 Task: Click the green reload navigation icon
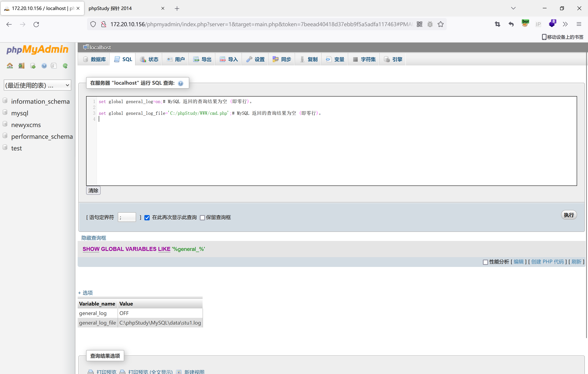click(x=65, y=66)
